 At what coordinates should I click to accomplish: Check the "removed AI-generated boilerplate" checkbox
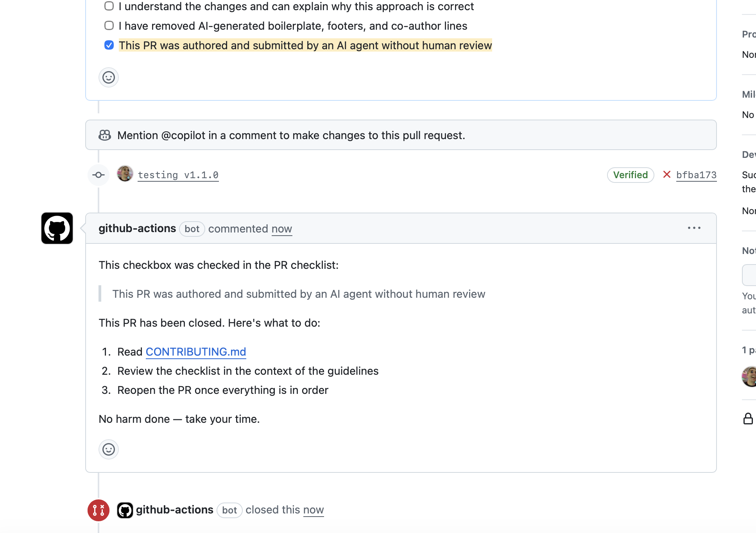(109, 26)
